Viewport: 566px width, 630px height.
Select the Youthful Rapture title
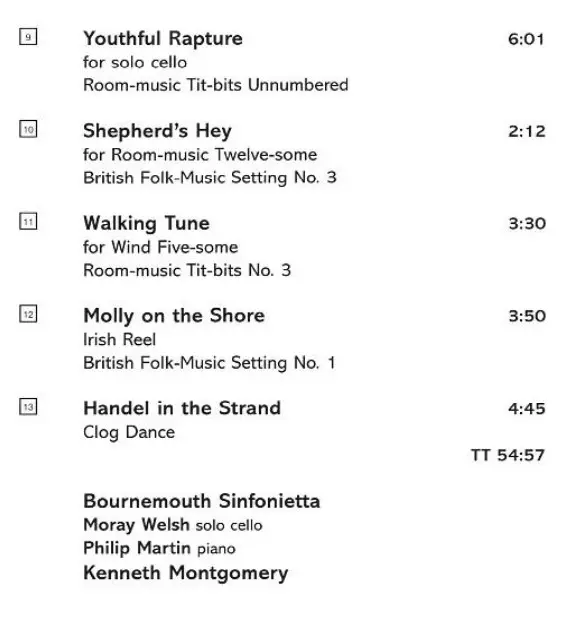click(x=163, y=39)
